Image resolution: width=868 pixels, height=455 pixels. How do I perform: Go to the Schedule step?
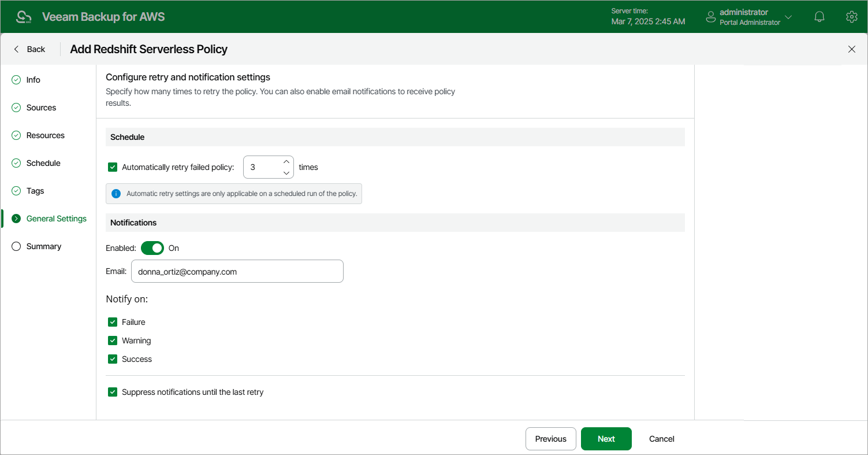(x=43, y=163)
